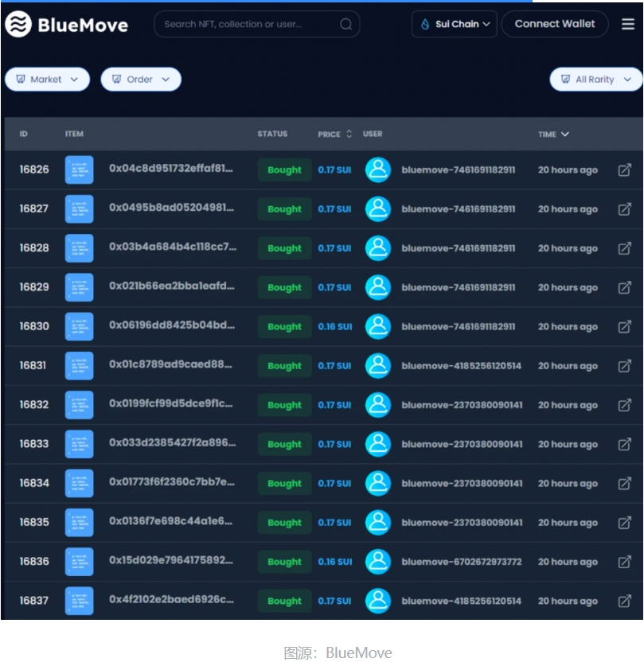The width and height of the screenshot is (644, 662).
Task: Open NFT thumbnail in row 16832
Action: pos(80,405)
